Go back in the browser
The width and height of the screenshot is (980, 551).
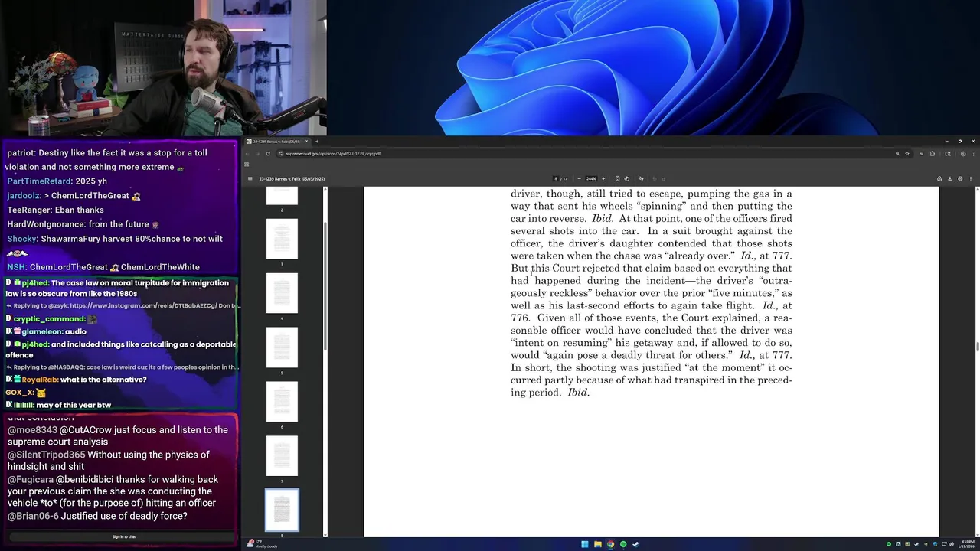pyautogui.click(x=248, y=153)
